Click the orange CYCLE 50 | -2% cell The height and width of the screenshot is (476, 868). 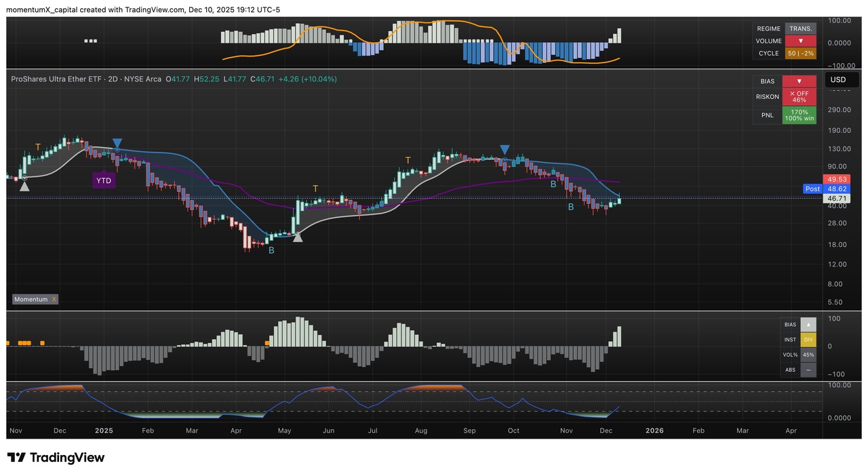(x=800, y=53)
